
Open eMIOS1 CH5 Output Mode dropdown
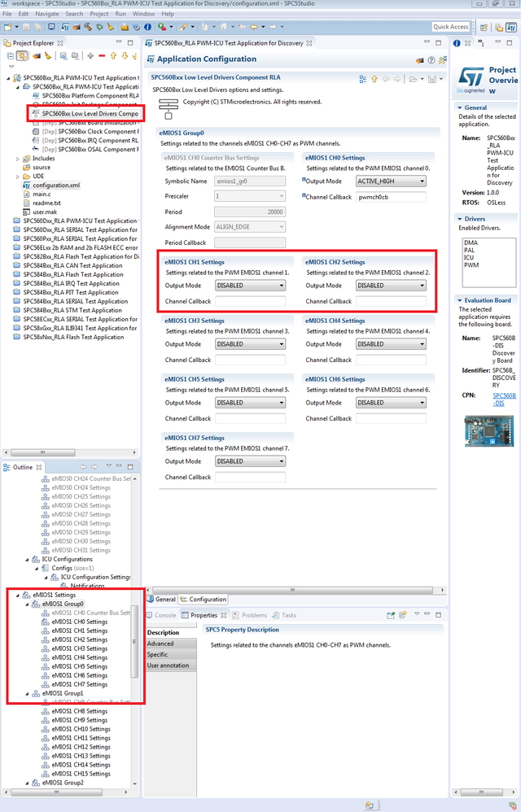point(250,403)
